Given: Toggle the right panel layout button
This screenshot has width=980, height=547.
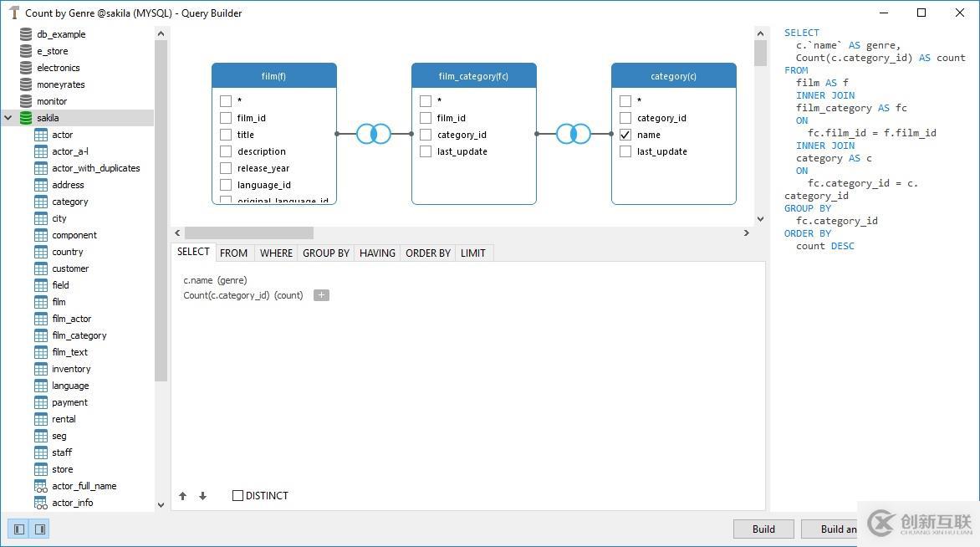Looking at the screenshot, I should 40,529.
